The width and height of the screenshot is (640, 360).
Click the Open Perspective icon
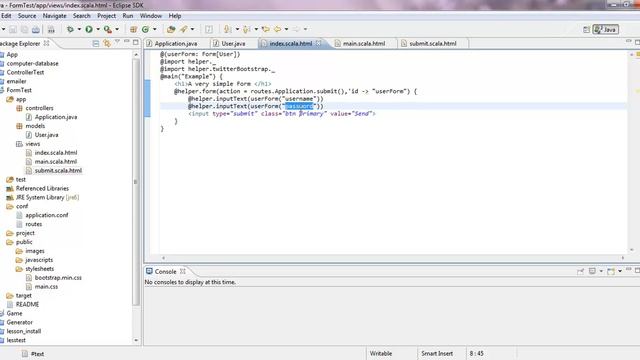pyautogui.click(x=586, y=29)
